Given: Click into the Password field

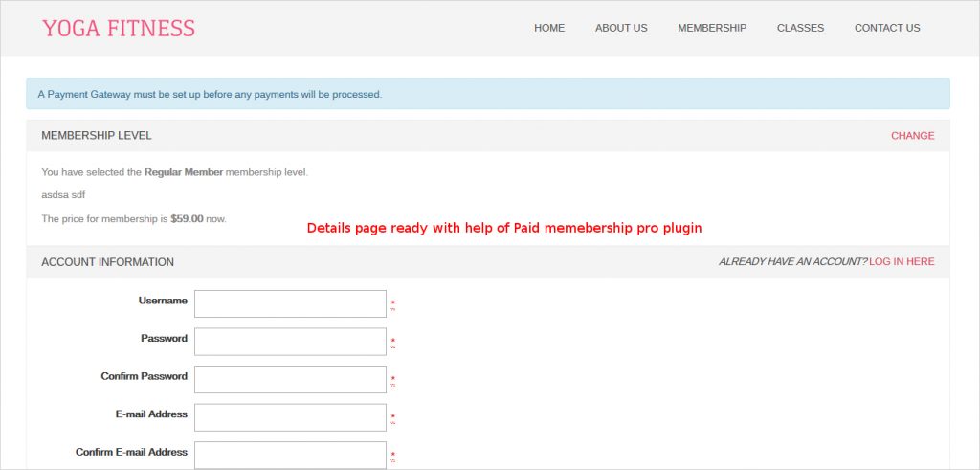Looking at the screenshot, I should [290, 342].
